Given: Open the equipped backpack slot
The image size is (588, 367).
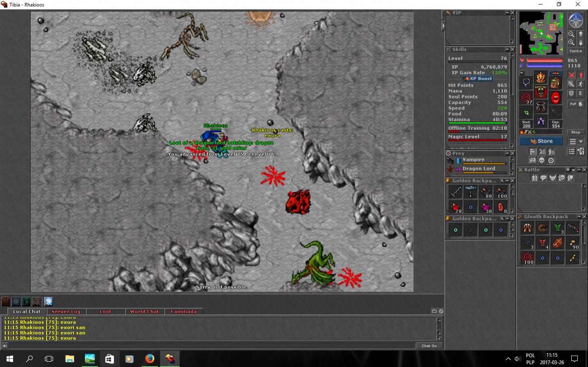Looking at the screenshot, I should tap(556, 83).
